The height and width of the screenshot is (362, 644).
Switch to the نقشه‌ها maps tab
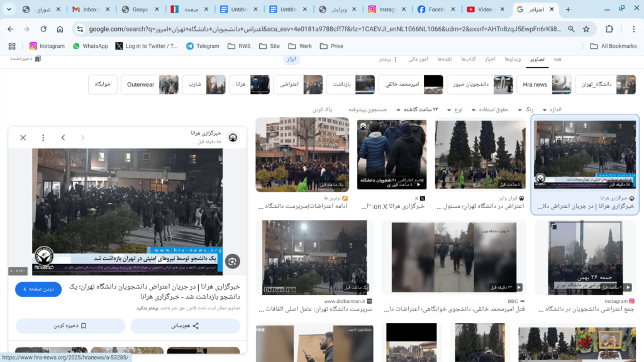[x=445, y=59]
